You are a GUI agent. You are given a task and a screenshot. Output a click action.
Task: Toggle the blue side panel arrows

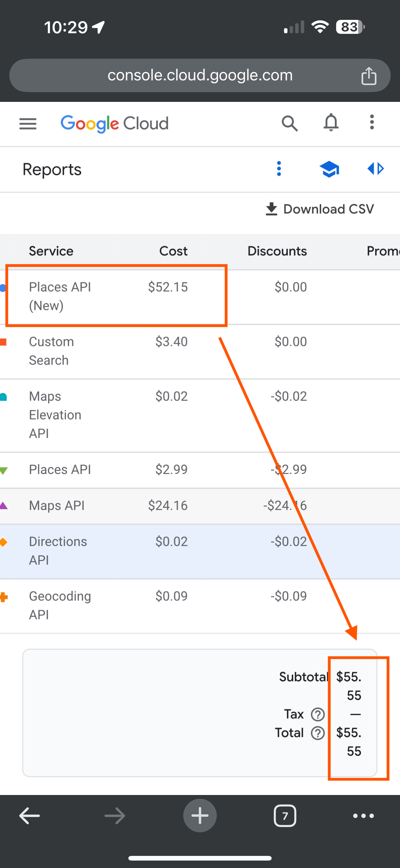[376, 169]
